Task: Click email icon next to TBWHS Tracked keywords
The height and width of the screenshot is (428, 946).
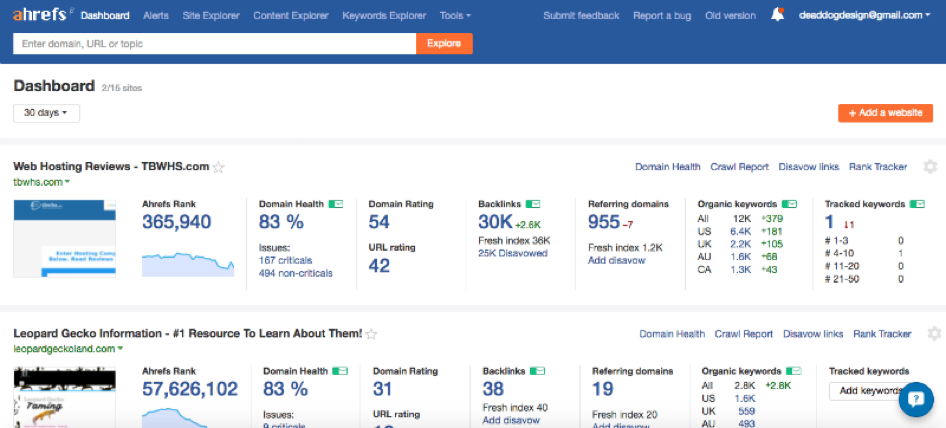Action: click(917, 204)
